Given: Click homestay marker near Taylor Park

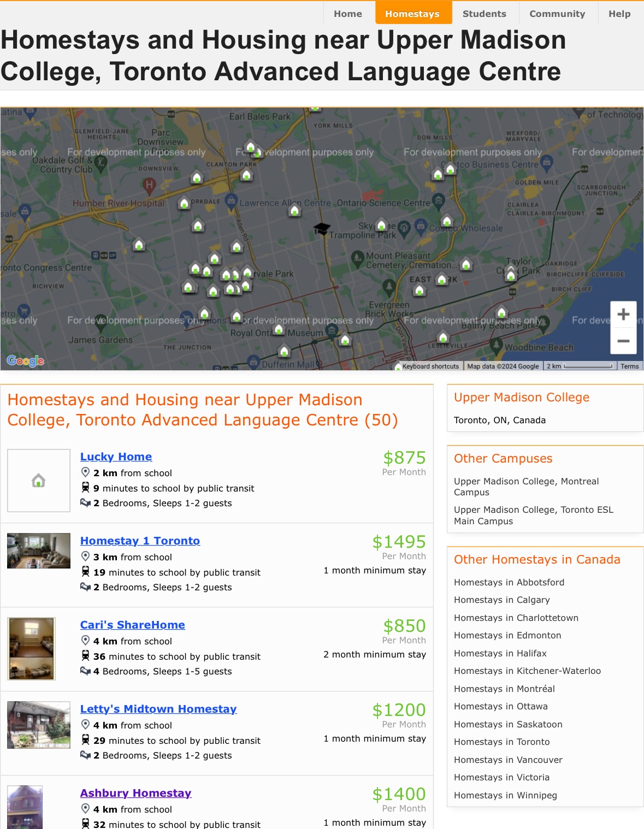Looking at the screenshot, I should (x=511, y=275).
